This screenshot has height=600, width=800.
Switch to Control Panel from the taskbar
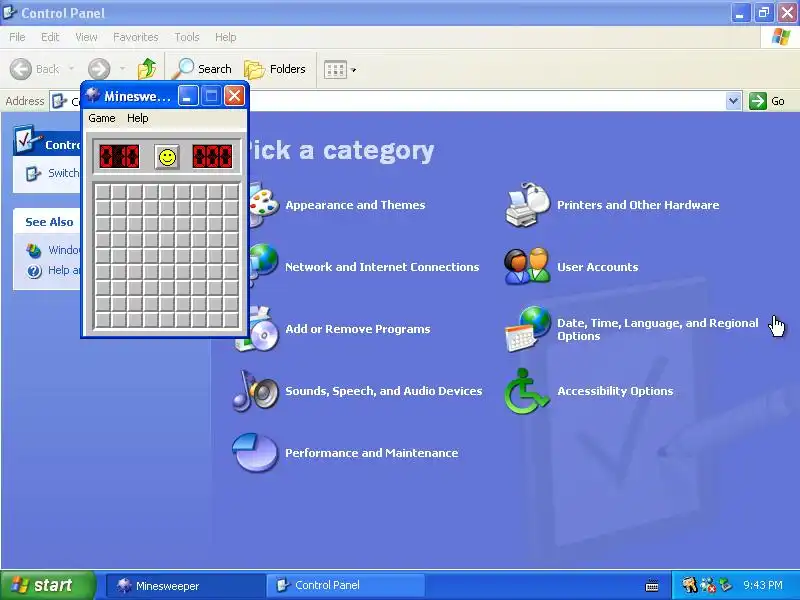(x=344, y=586)
